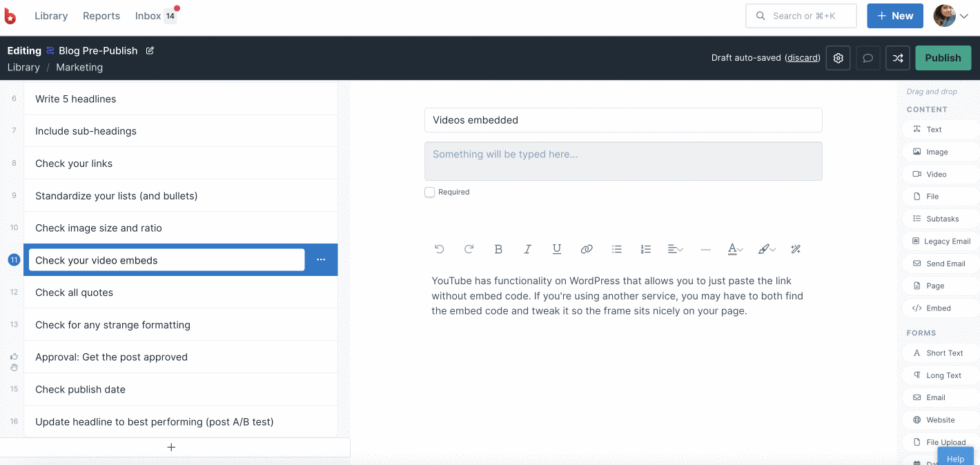Select the task Update headline to best performing
Image resolution: width=980 pixels, height=465 pixels.
pyautogui.click(x=181, y=422)
